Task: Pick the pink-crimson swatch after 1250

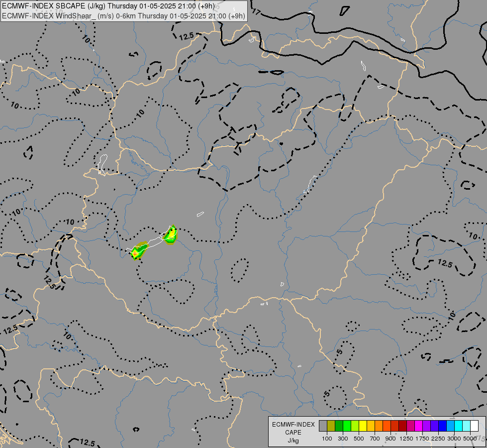Action: (410, 426)
